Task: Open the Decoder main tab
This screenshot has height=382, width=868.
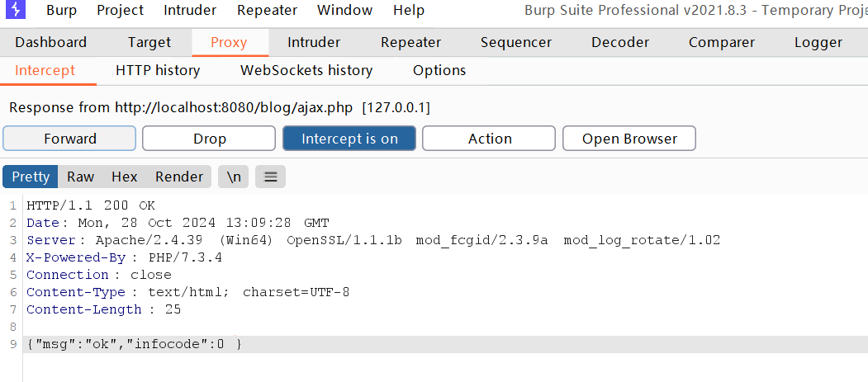Action: pos(620,43)
